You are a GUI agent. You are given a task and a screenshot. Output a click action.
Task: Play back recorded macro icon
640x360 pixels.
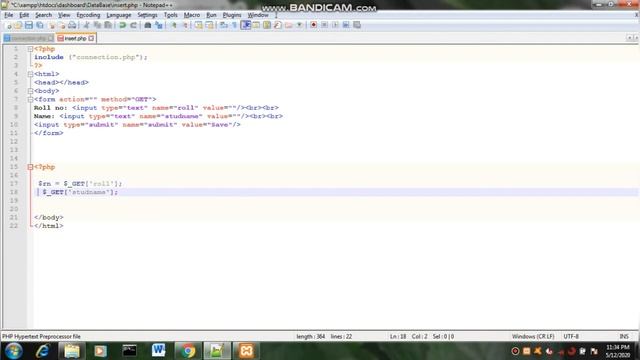coord(335,25)
